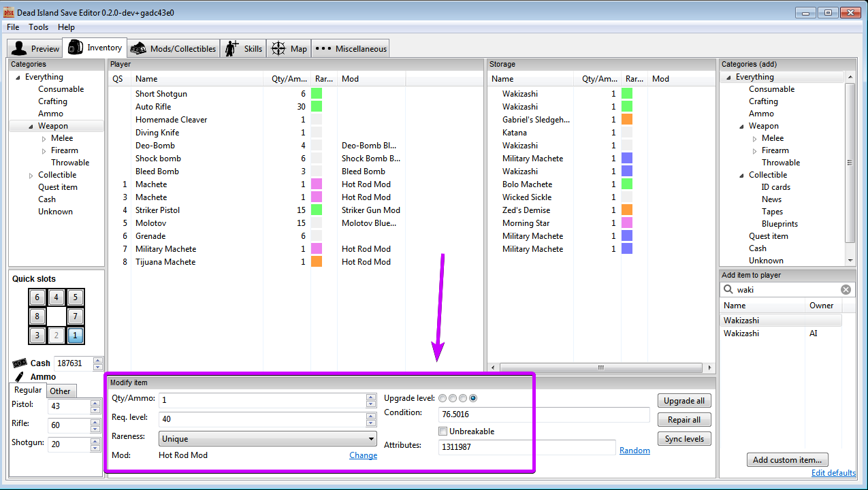Collapse Everything in left Categories tree
Viewport: 868px width, 490px height.
18,78
